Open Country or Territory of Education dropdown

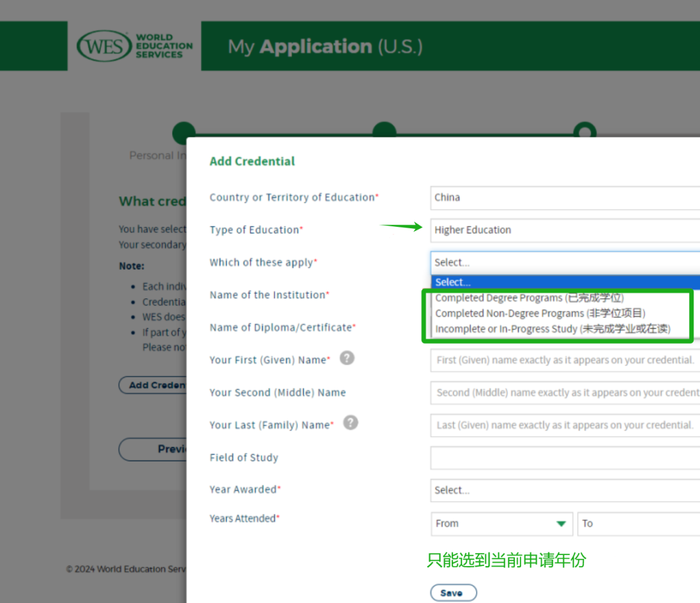coord(564,198)
